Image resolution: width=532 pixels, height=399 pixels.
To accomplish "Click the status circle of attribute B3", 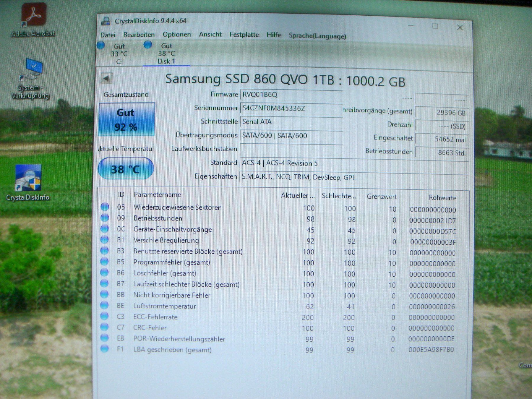I will click(105, 250).
